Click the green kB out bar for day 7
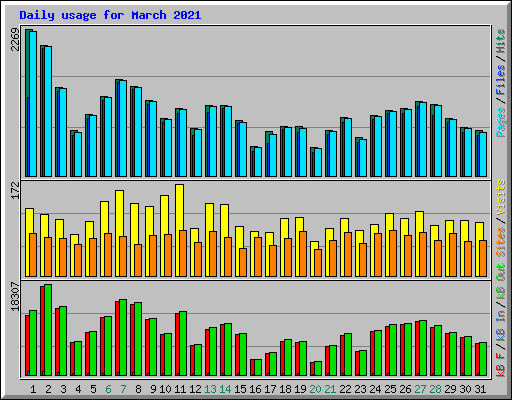 click(123, 337)
